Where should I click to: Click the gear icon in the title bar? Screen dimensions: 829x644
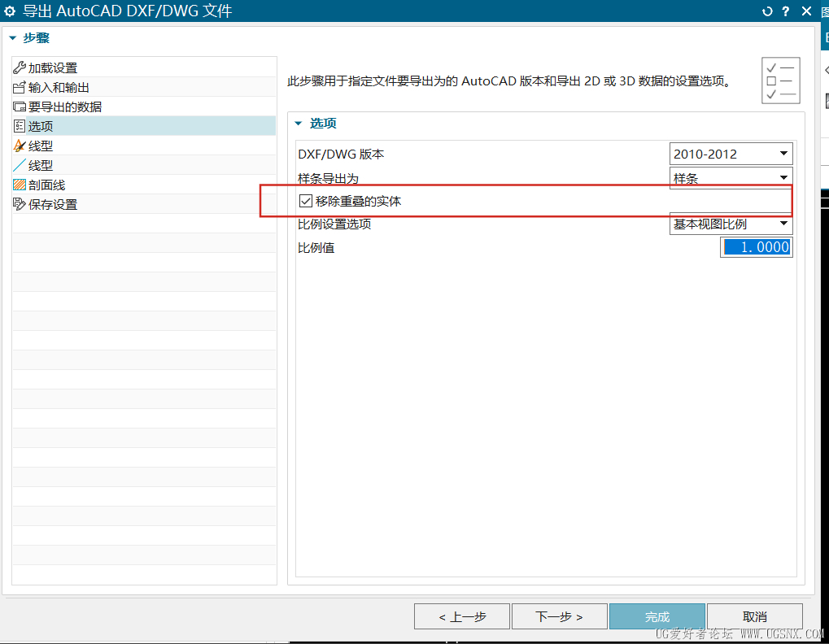point(10,11)
